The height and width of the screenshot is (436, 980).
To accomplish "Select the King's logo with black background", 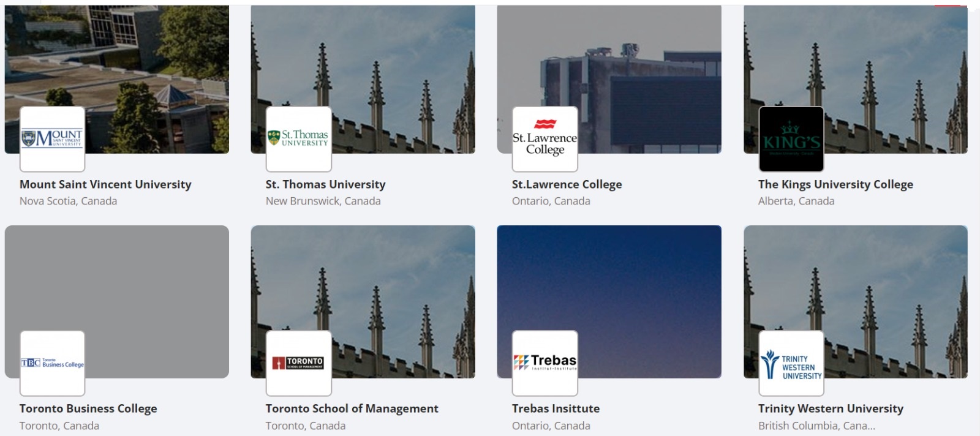I will [x=791, y=139].
